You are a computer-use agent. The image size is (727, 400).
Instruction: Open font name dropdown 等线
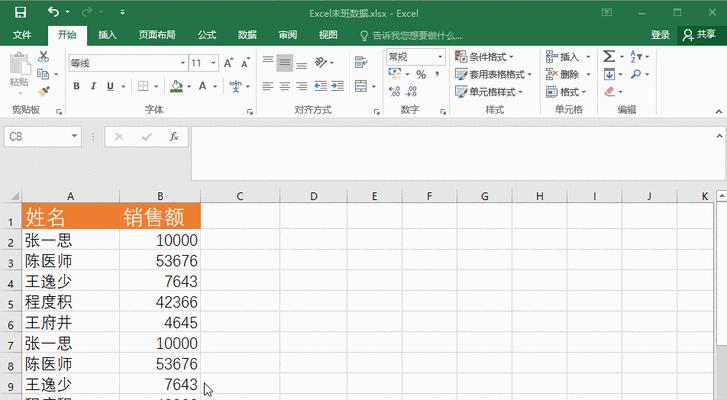point(183,63)
